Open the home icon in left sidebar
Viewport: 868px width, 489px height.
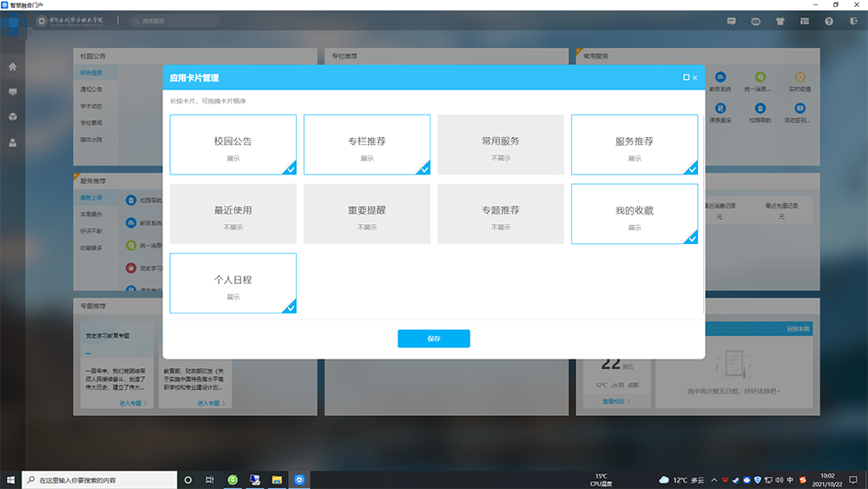(x=12, y=67)
